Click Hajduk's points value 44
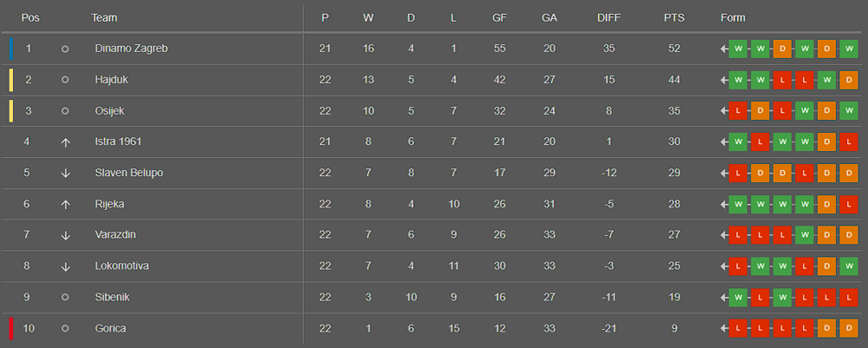868x348 pixels. click(x=674, y=80)
